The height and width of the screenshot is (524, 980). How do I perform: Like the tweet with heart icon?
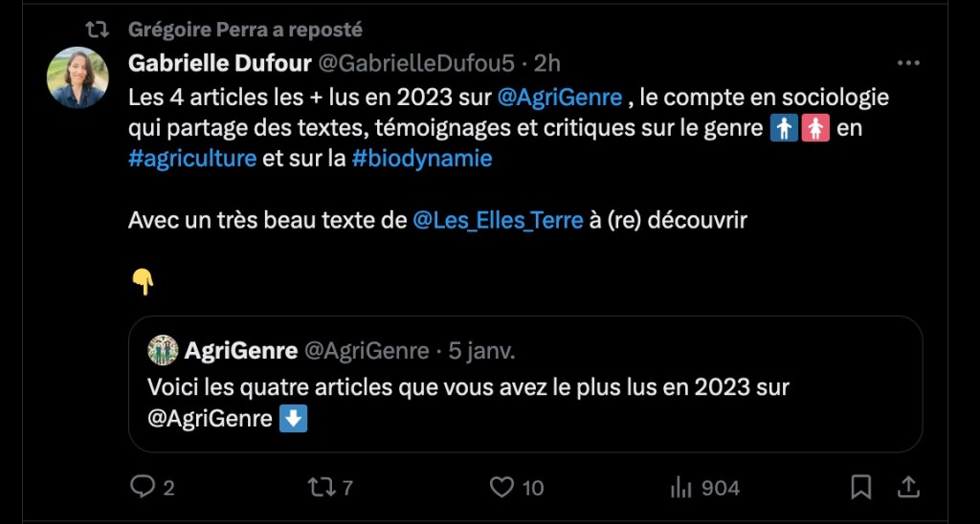[x=501, y=488]
